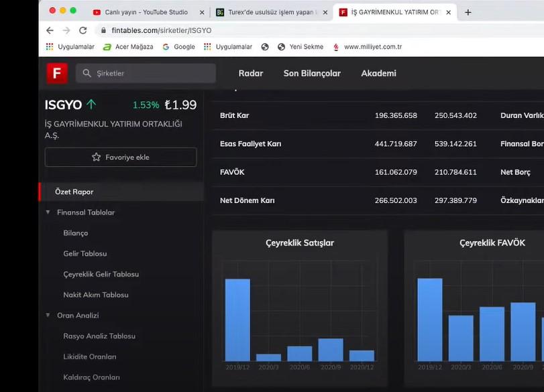Click the Brüt Kar value 250.543.402

pyautogui.click(x=455, y=115)
